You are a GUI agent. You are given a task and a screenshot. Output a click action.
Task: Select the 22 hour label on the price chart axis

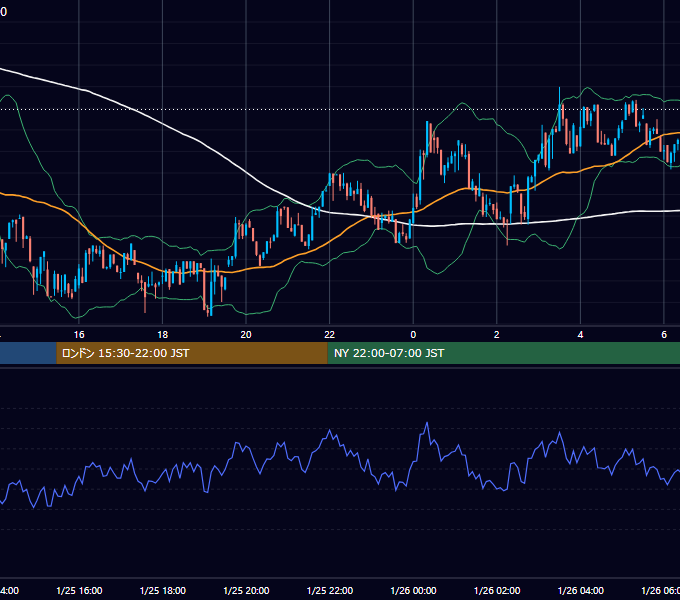(330, 335)
